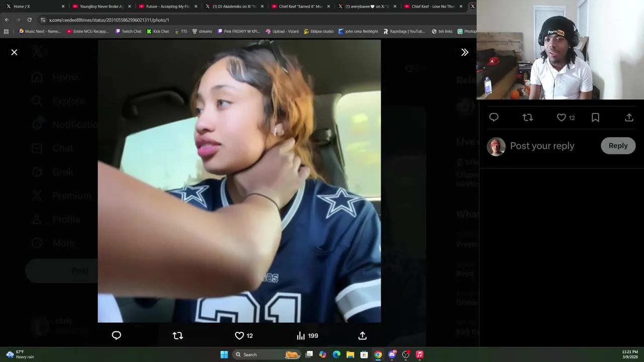Image resolution: width=644 pixels, height=362 pixels.
Task: Click the repost icon in right panel
Action: (x=527, y=117)
